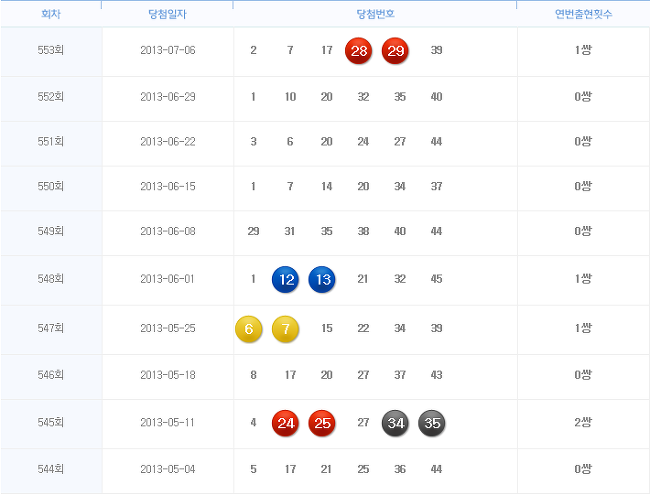650x495 pixels.
Task: Click number 31 in round 549 row
Action: (x=290, y=231)
